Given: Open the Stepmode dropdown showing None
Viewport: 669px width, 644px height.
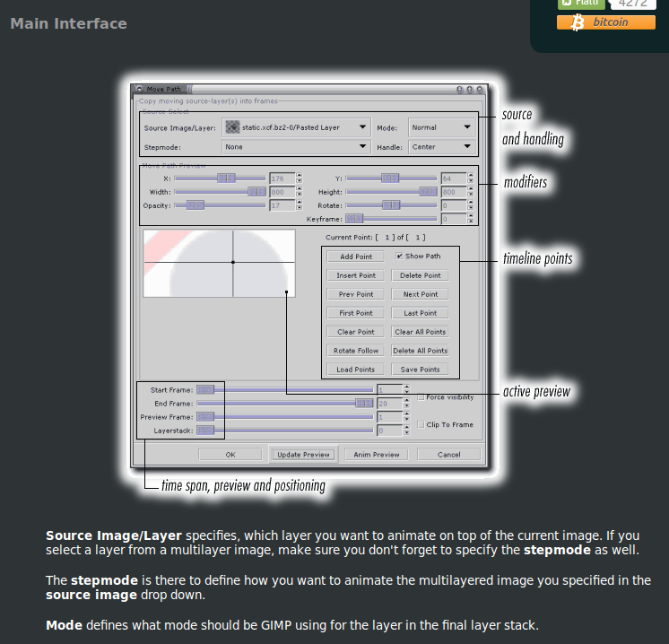Looking at the screenshot, I should point(296,147).
